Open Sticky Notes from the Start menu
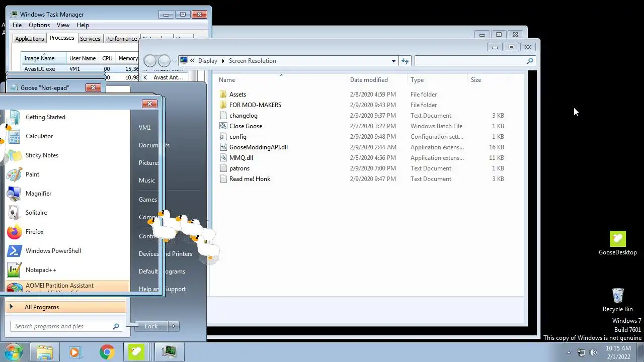 pos(14,155)
